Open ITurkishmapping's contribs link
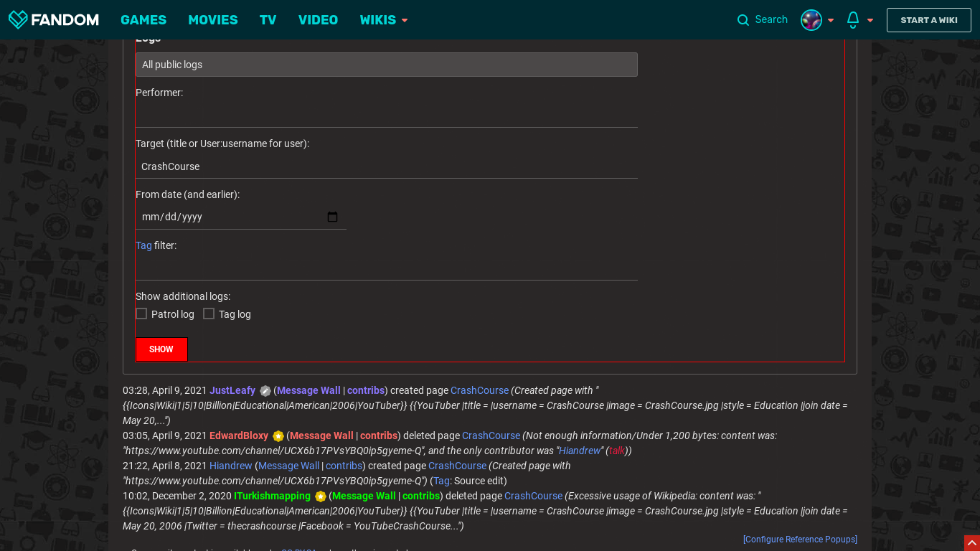Viewport: 980px width, 551px height. click(421, 496)
